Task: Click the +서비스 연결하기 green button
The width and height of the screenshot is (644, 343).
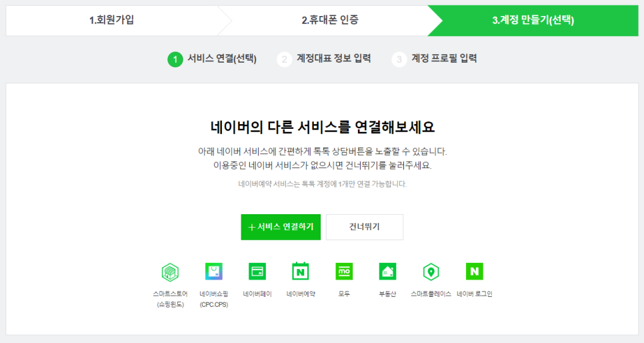Action: (281, 227)
